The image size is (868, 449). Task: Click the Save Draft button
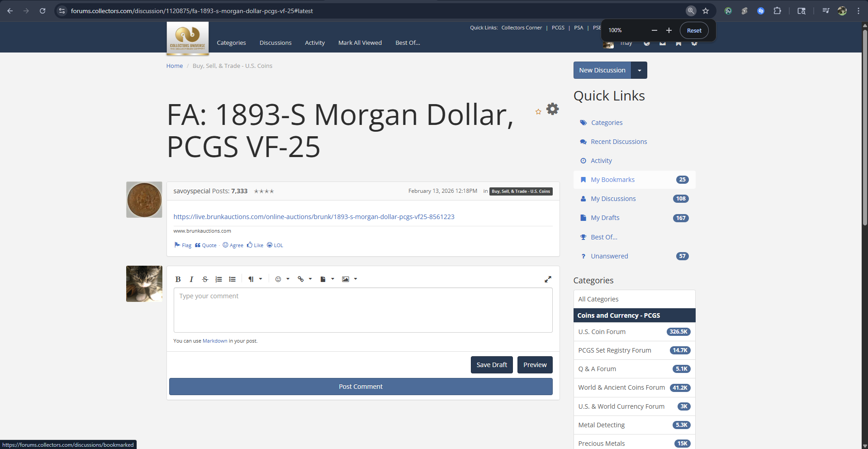click(x=492, y=365)
